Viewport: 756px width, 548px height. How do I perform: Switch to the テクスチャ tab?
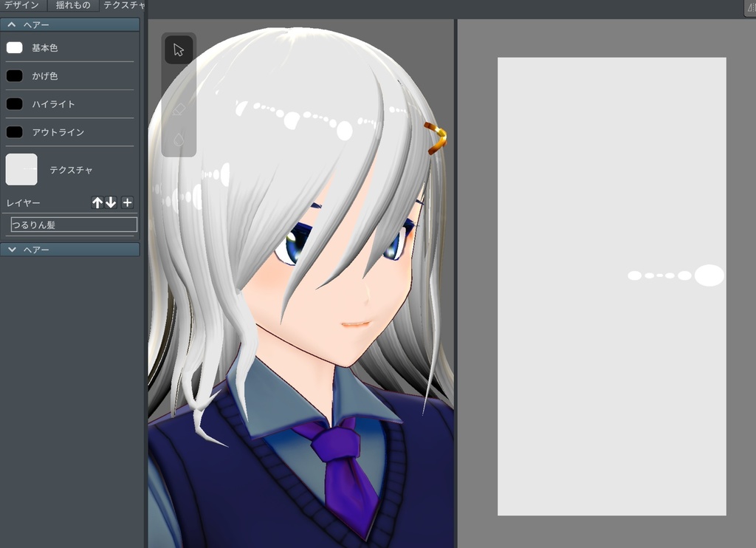[x=123, y=5]
